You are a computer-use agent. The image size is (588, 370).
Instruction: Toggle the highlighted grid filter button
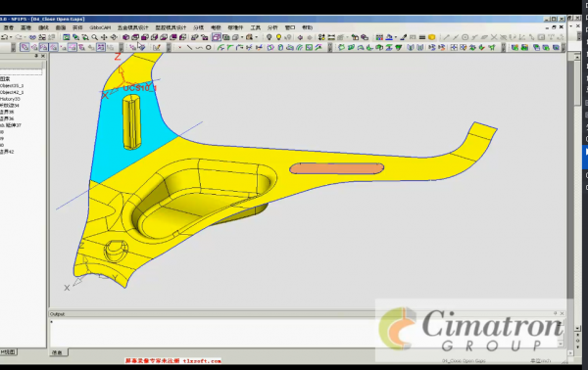101,47
